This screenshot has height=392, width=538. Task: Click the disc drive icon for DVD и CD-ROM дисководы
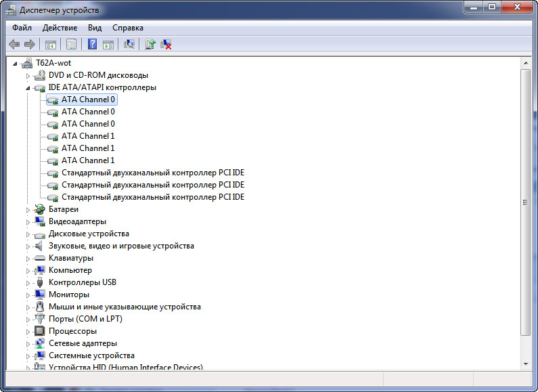click(40, 75)
